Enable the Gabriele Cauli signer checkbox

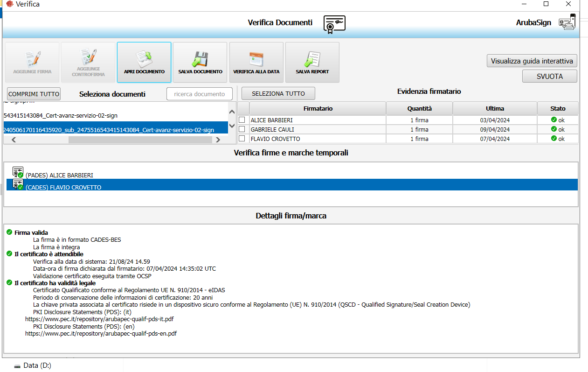tap(242, 129)
